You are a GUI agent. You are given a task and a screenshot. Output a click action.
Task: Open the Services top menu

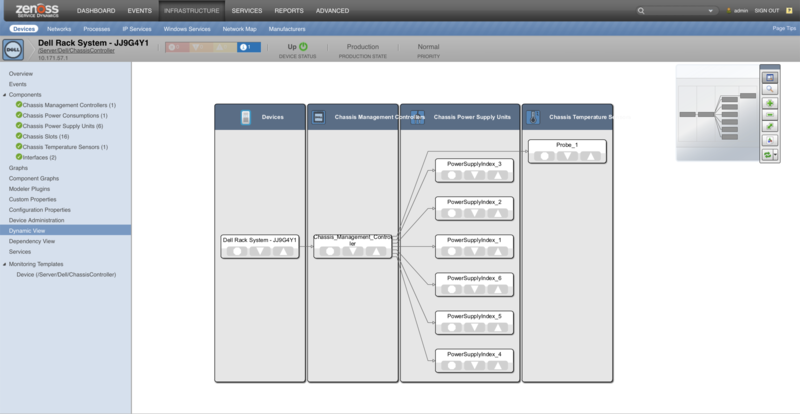tap(247, 11)
